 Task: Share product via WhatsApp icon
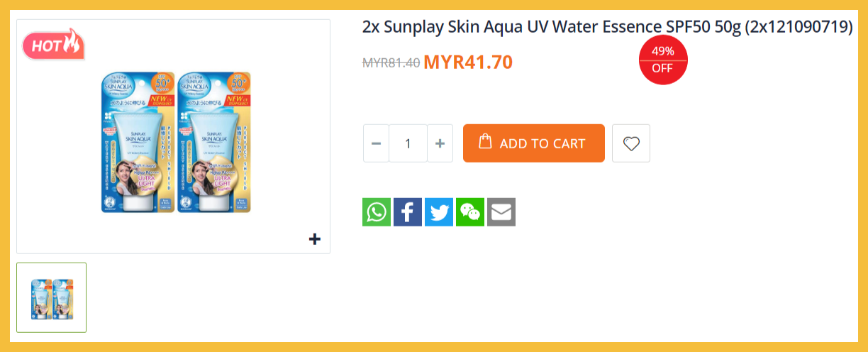(x=377, y=212)
